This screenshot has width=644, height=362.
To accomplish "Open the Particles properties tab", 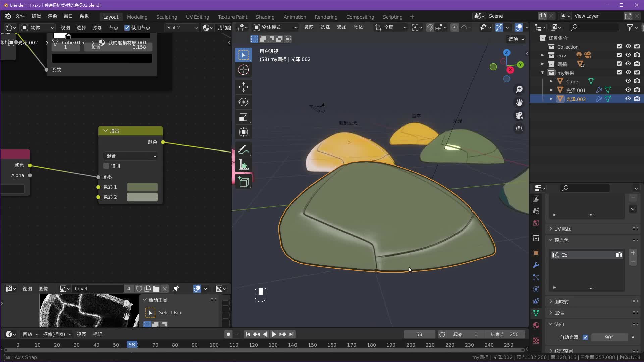I will click(536, 277).
